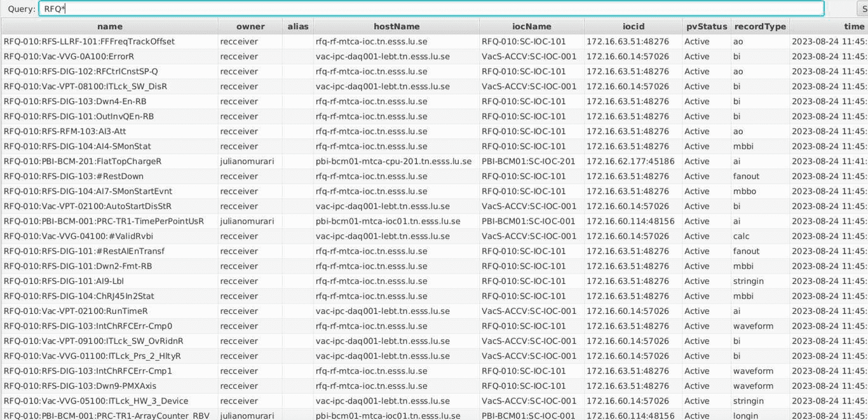This screenshot has height=420, width=868.
Task: Select the RFQ-010:PBI-BCM-201:FlatTopChargeR row
Action: click(x=83, y=161)
